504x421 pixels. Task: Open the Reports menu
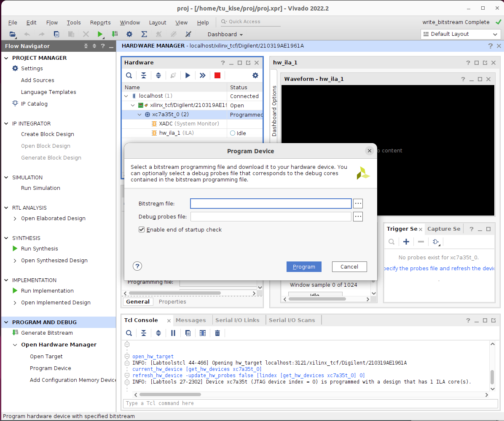click(x=100, y=23)
